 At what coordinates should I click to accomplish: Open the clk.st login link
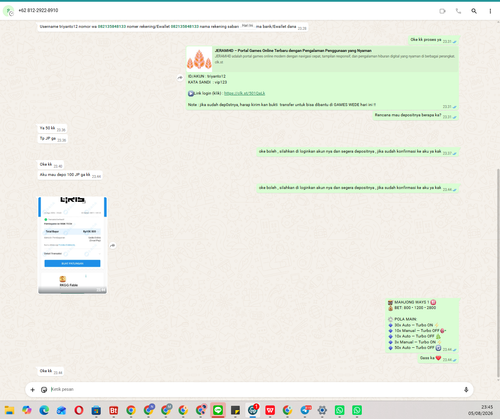[x=244, y=93]
